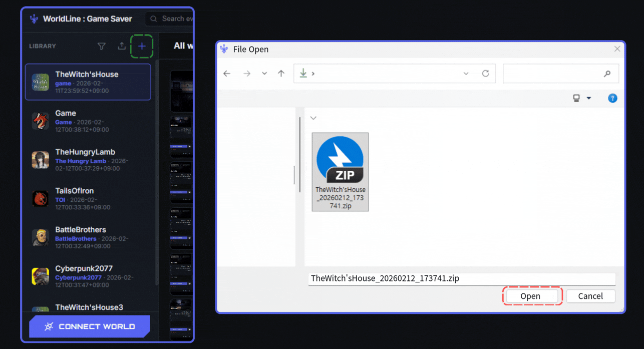Click the TailsOfIron game icon

(41, 199)
